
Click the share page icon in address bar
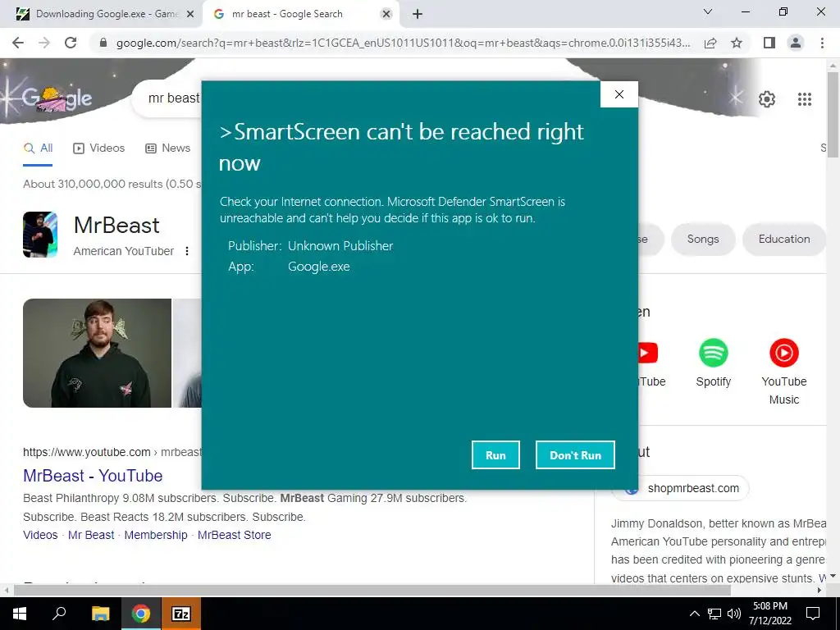click(710, 43)
